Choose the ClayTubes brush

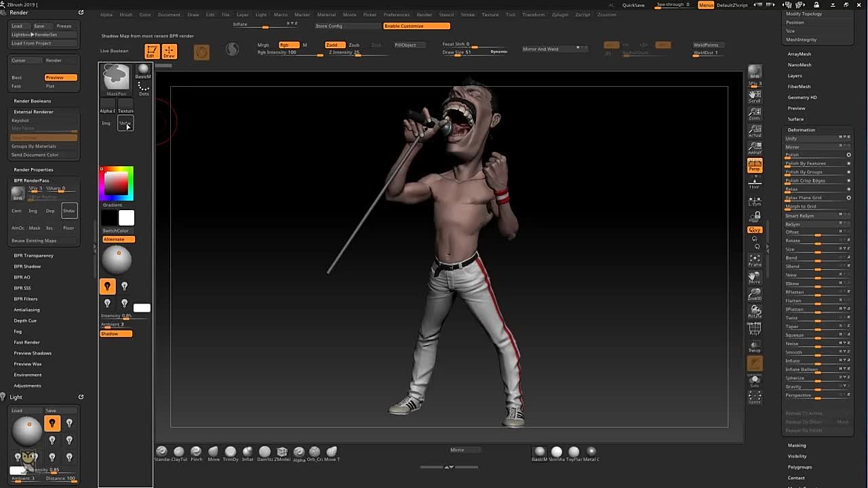click(x=179, y=453)
